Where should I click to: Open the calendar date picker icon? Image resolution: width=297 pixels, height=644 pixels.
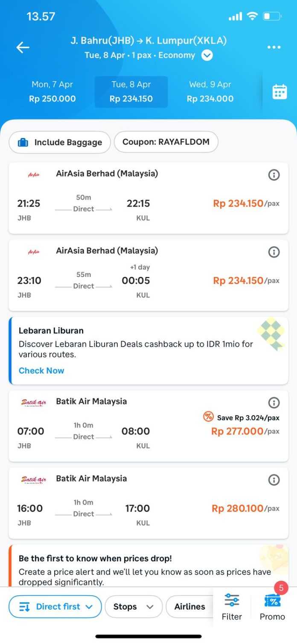point(280,92)
